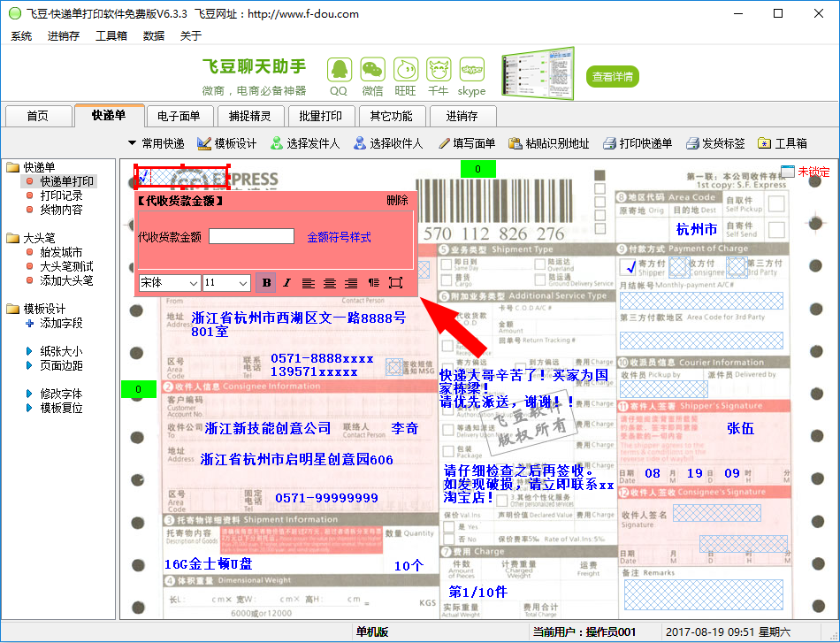Open the font size 11 dropdown
Viewport: 840px width, 643px height.
tap(226, 283)
